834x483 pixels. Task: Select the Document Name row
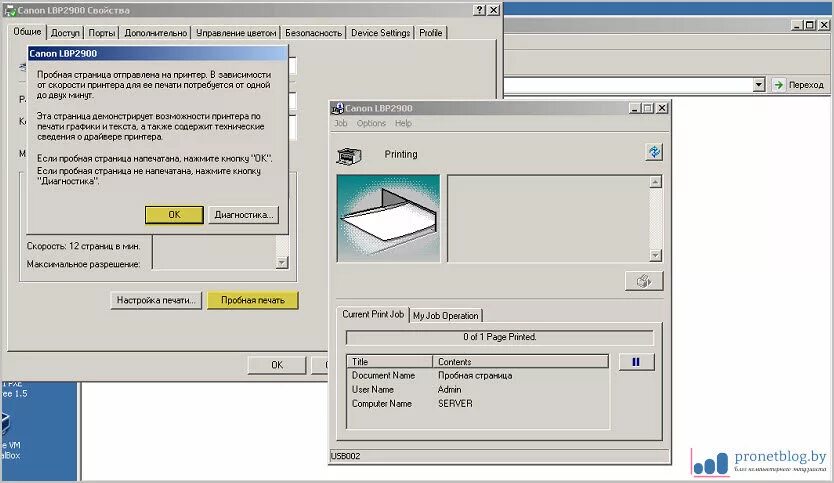478,376
